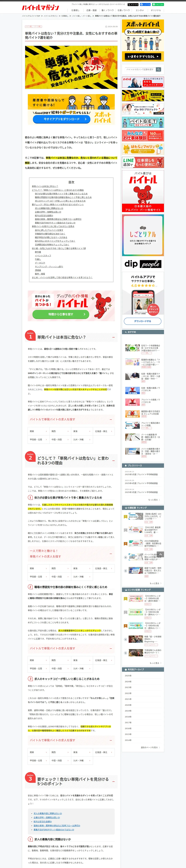Collapse first バイトルで単発バイトの求人を探す panel
Viewport: 186px width, 868px height.
pos(111,420)
